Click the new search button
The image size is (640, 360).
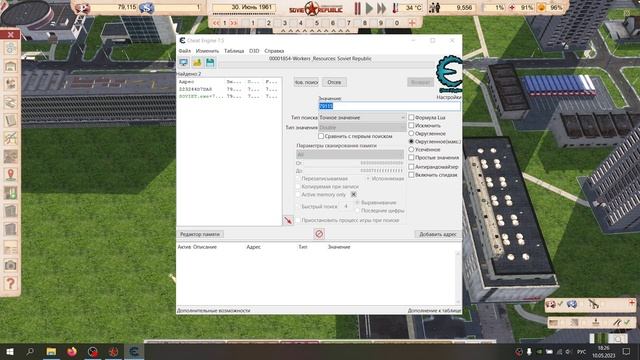click(306, 82)
